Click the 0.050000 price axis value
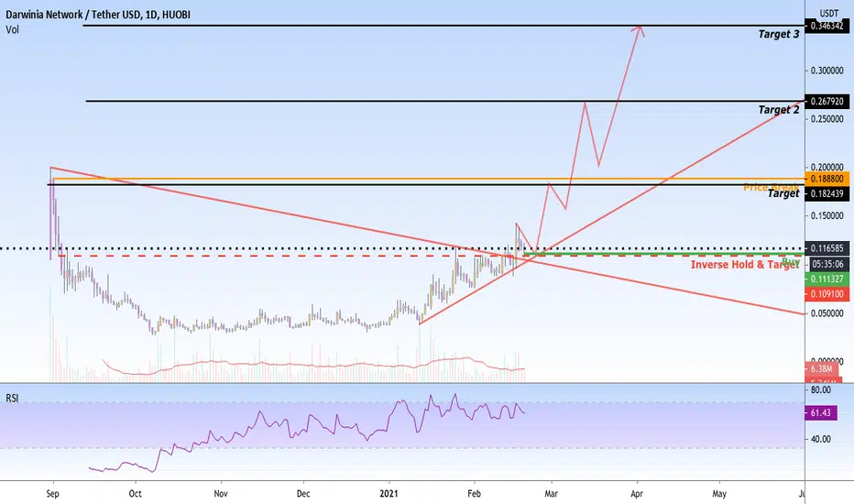854x504 pixels. [x=827, y=313]
